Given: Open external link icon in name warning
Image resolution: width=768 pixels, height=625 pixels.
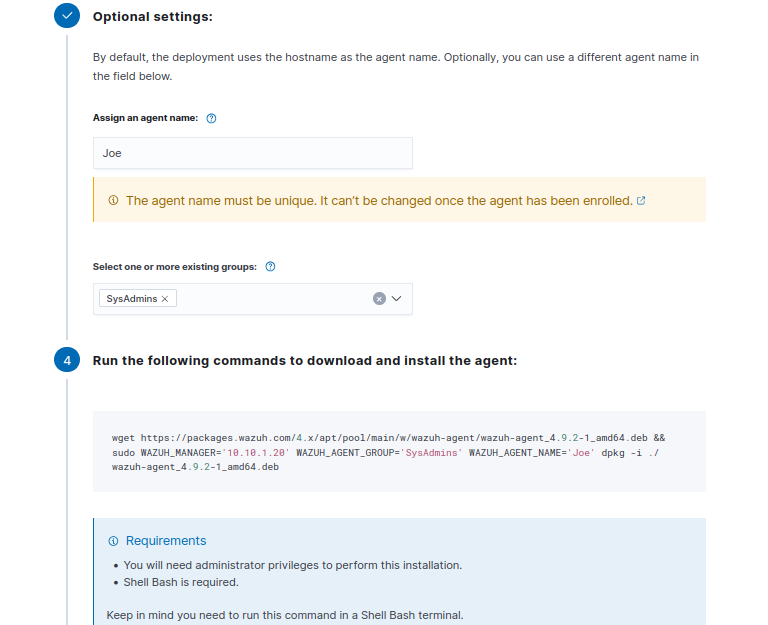Looking at the screenshot, I should (641, 200).
